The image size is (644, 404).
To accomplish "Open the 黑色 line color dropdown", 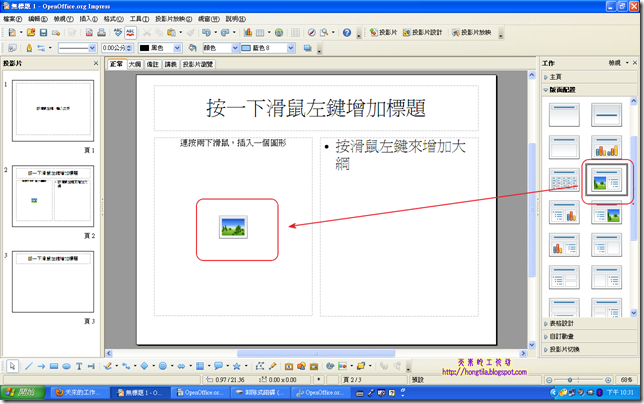I will [x=177, y=48].
